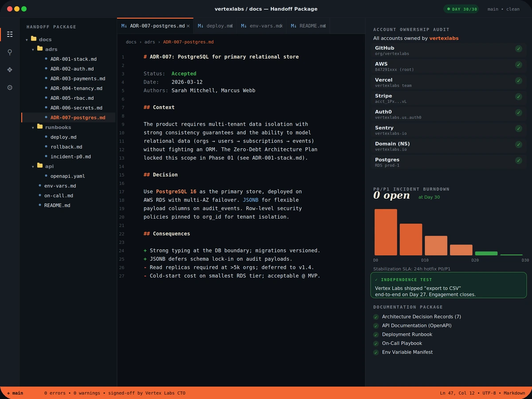The image size is (532, 399).
Task: Click the Sentry ownership check mark
Action: (519, 129)
